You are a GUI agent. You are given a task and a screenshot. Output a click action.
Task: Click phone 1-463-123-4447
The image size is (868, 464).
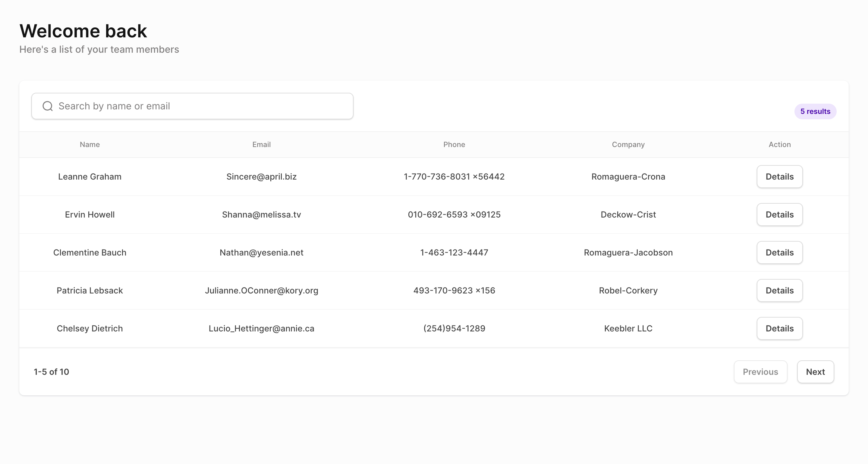[x=454, y=252]
